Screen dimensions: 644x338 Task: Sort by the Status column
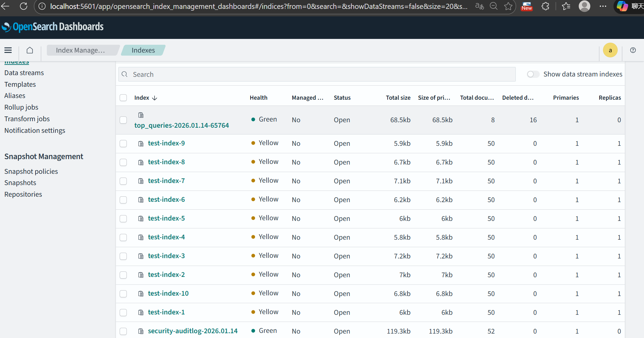[x=342, y=98]
